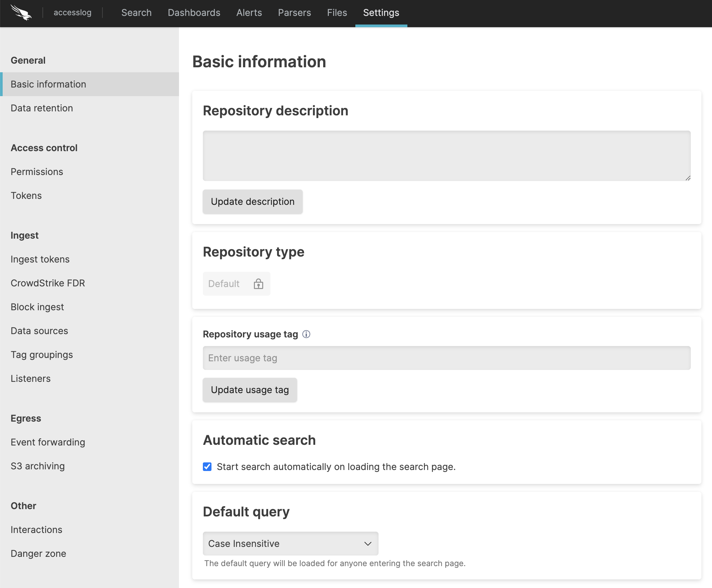Open Data retention settings
This screenshot has height=588, width=712.
click(x=89, y=108)
